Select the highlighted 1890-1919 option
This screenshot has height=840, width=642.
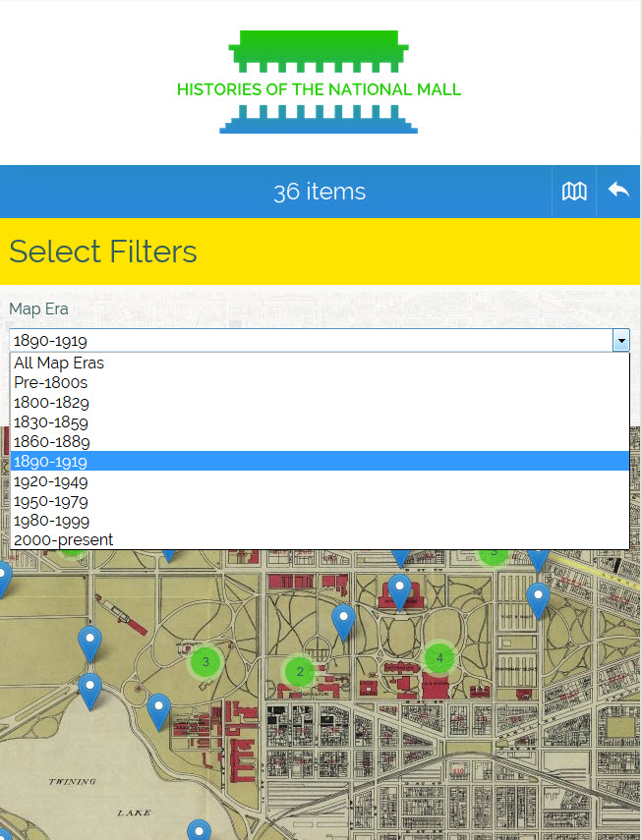(320, 461)
